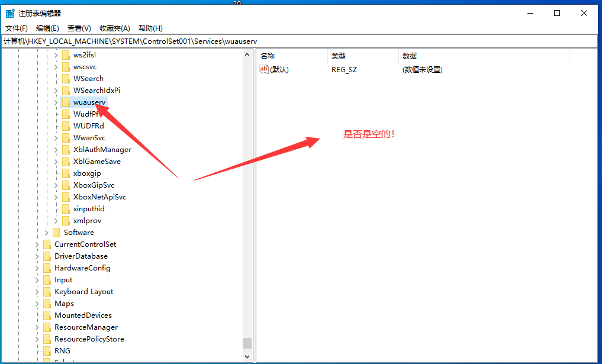602x364 pixels.
Task: Click the WwanSvc folder icon
Action: [66, 138]
